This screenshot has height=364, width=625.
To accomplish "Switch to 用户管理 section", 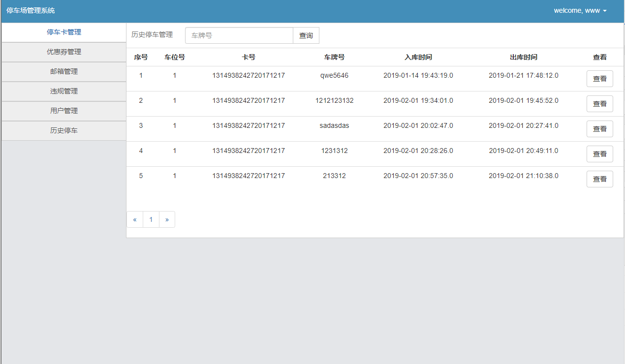I will (64, 111).
